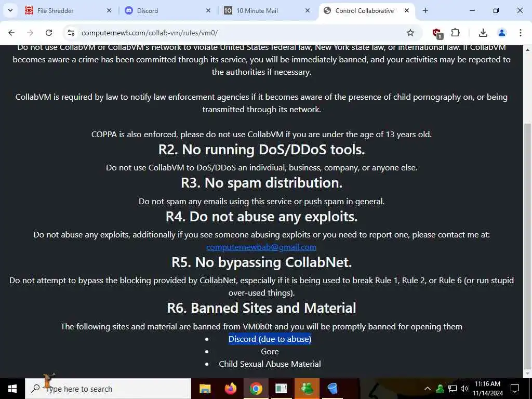Open a new tab with plus button
532x399 pixels.
pos(425,10)
